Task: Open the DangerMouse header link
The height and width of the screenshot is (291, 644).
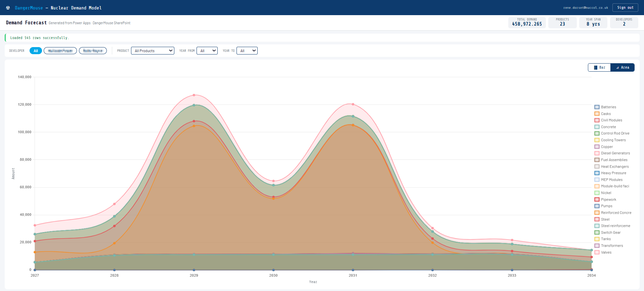Action: 29,8
